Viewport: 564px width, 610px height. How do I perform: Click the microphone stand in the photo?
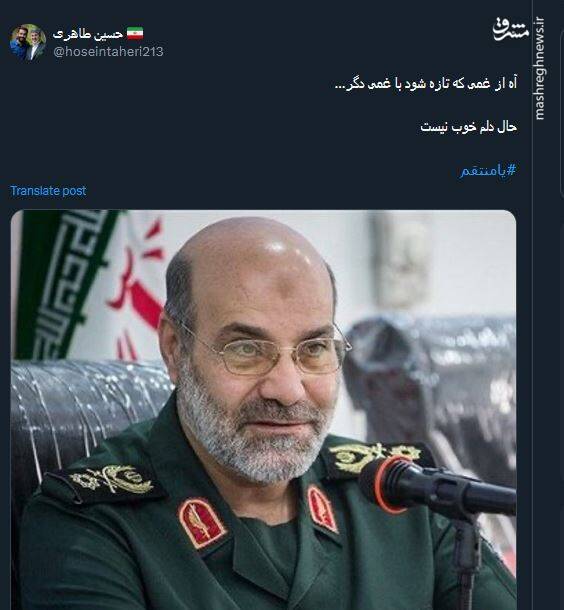pyautogui.click(x=467, y=560)
